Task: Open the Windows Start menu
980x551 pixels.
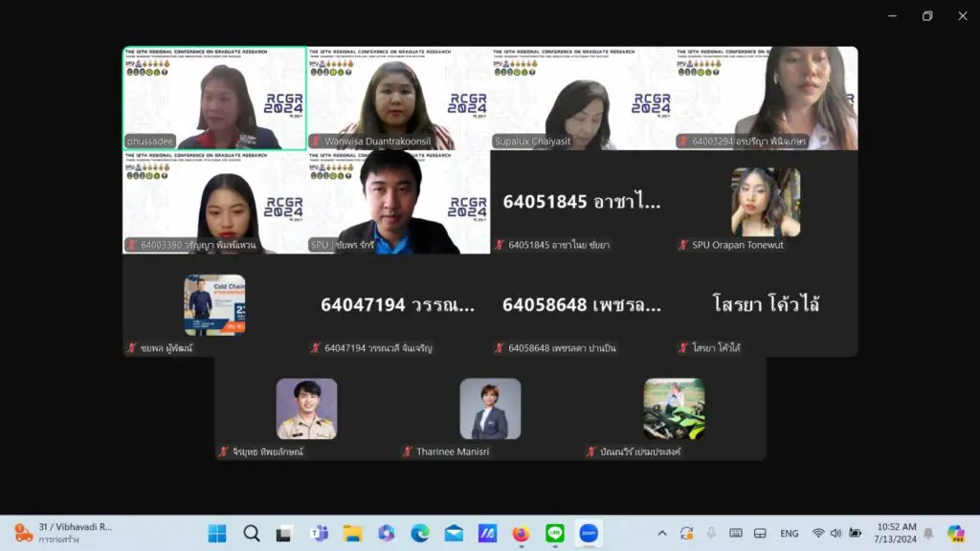Action: point(217,534)
